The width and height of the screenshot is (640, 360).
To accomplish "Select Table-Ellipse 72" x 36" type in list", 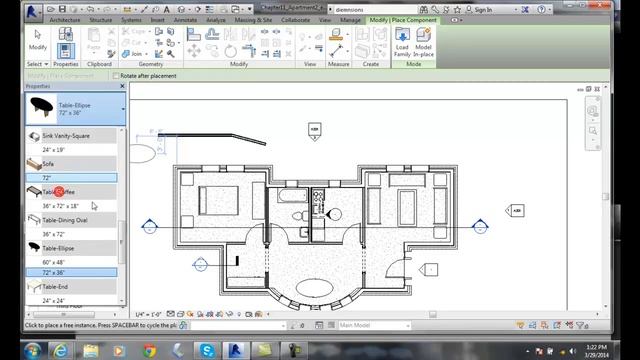I will pyautogui.click(x=71, y=272).
